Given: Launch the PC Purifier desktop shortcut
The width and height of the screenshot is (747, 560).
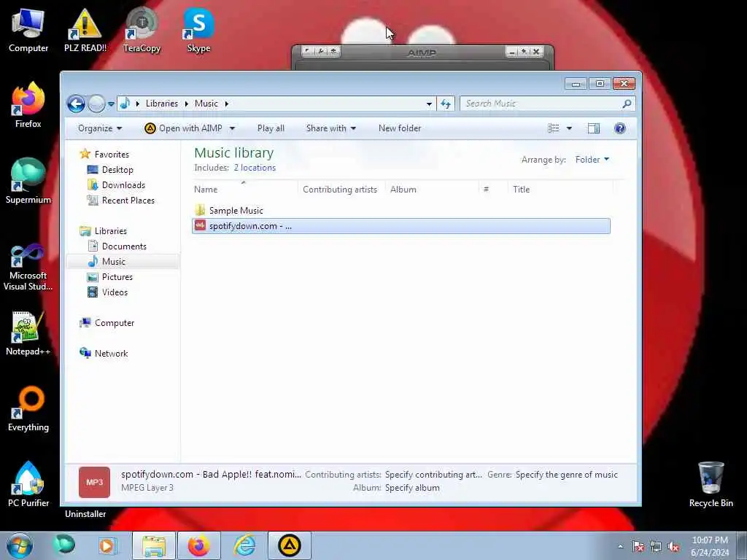Looking at the screenshot, I should click(28, 484).
